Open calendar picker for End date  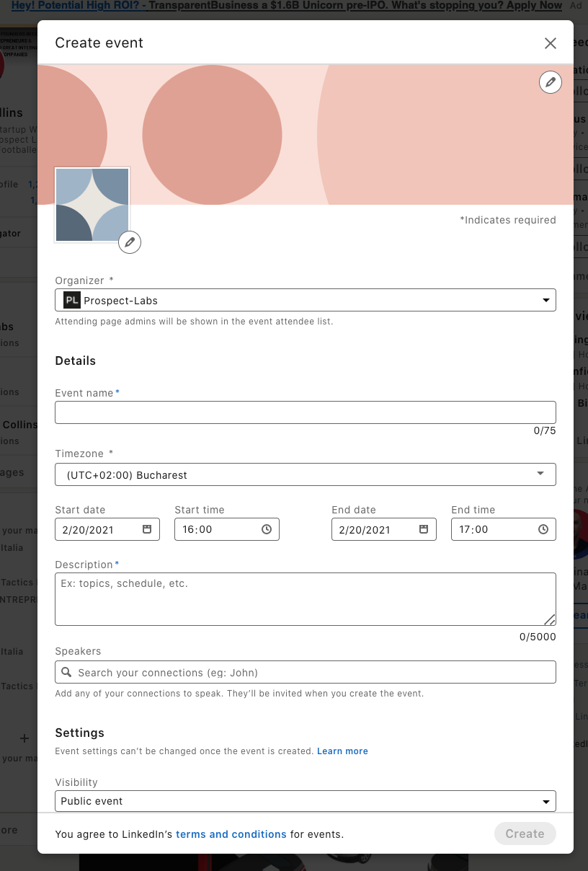424,529
